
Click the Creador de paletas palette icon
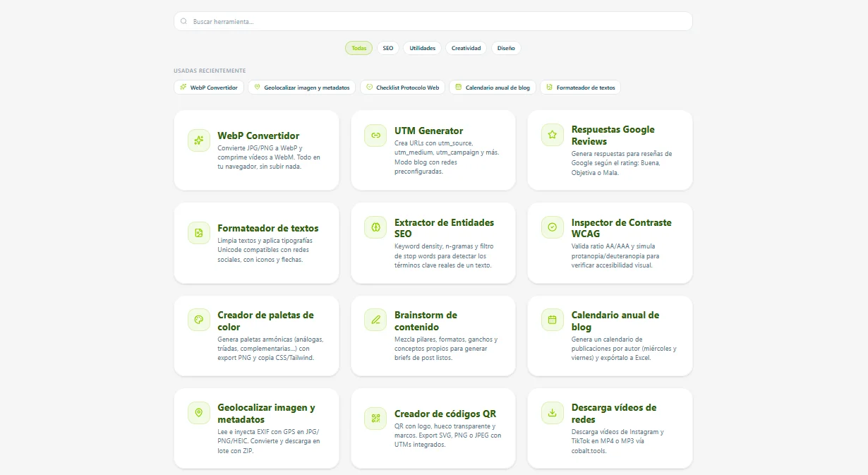click(199, 320)
